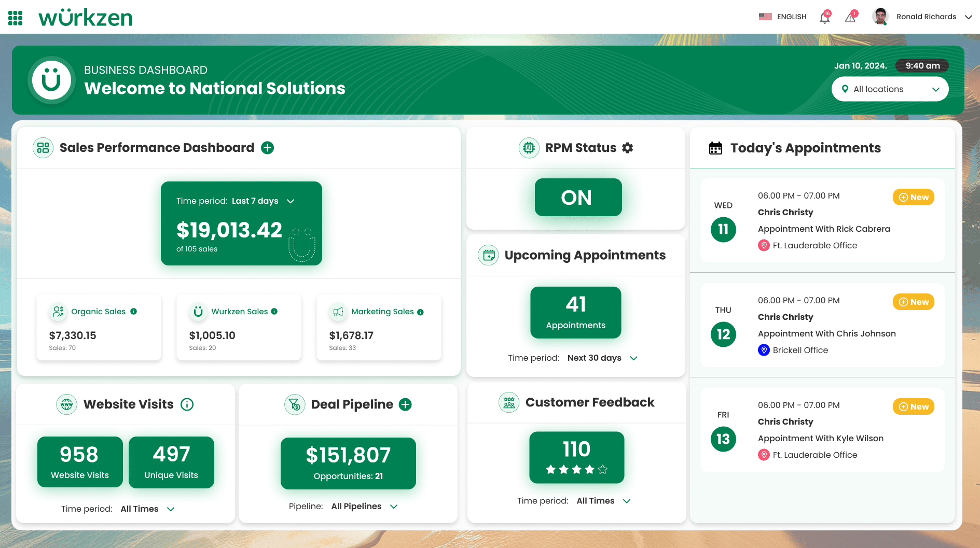Change Next 30 days time period
Image resolution: width=980 pixels, height=548 pixels.
click(602, 358)
